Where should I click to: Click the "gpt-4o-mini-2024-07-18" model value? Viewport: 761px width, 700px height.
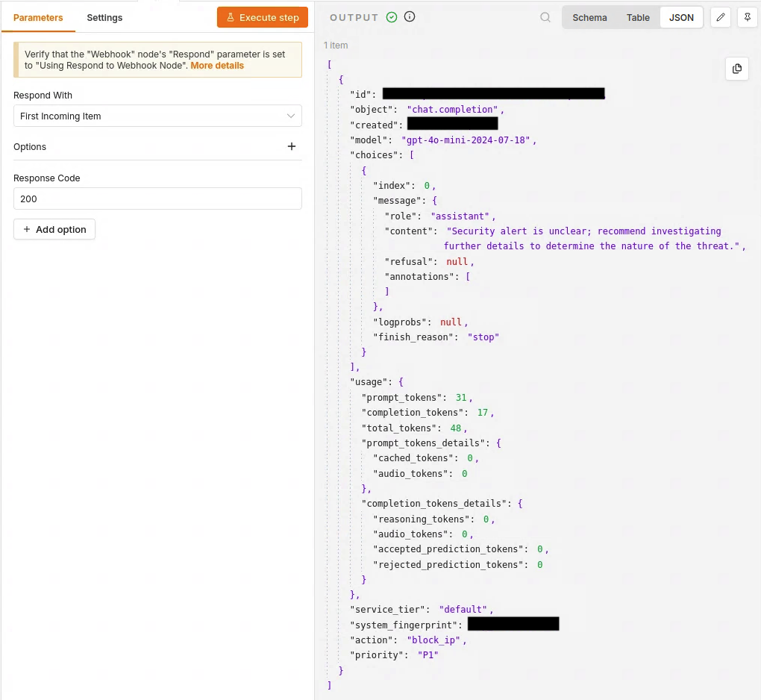pyautogui.click(x=466, y=140)
